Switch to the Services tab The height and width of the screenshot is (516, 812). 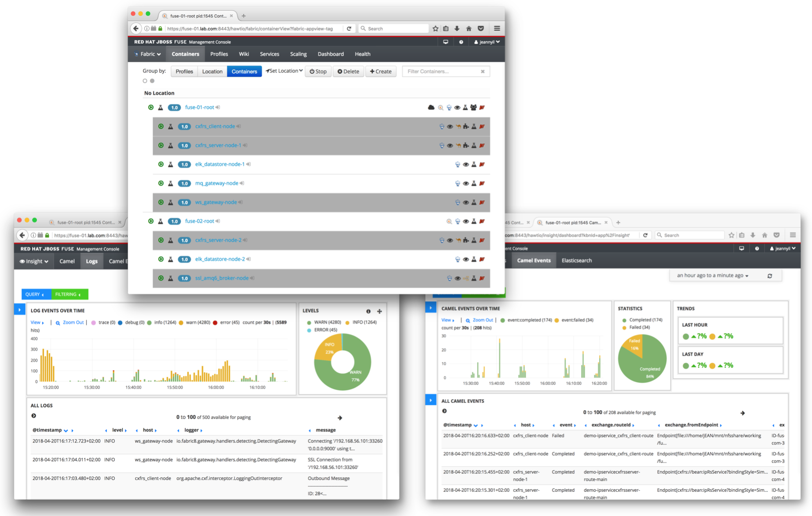tap(269, 54)
